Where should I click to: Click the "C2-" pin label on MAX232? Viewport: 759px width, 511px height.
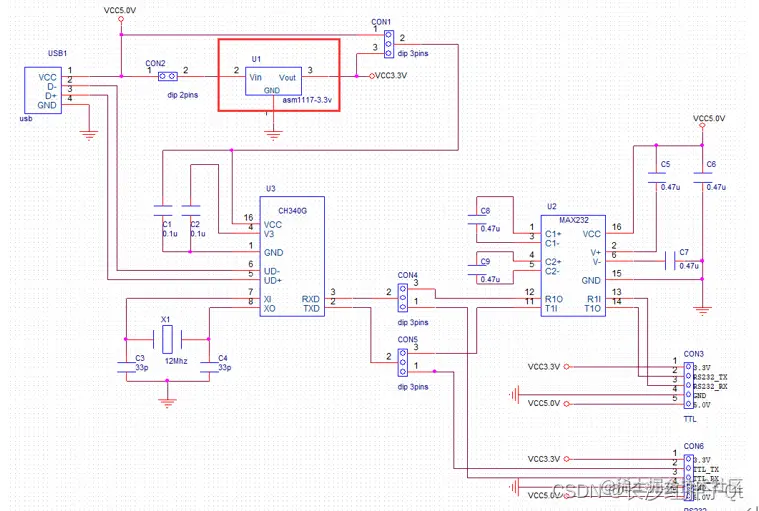coord(552,271)
